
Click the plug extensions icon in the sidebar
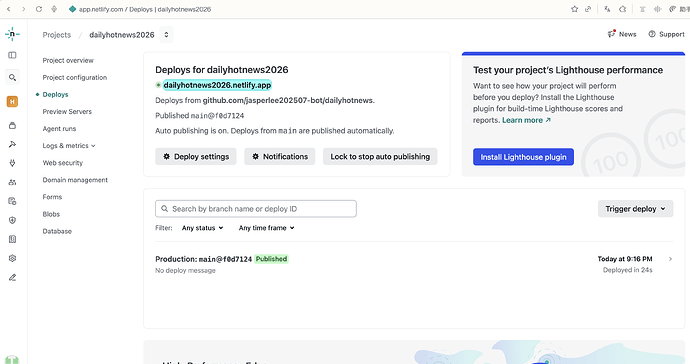[x=12, y=163]
